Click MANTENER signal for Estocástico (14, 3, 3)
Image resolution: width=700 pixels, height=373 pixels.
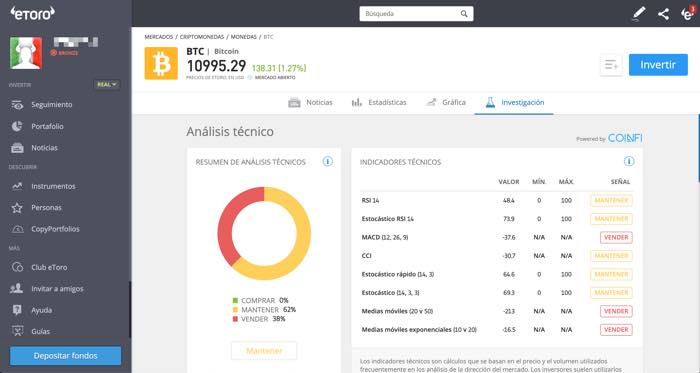click(611, 293)
